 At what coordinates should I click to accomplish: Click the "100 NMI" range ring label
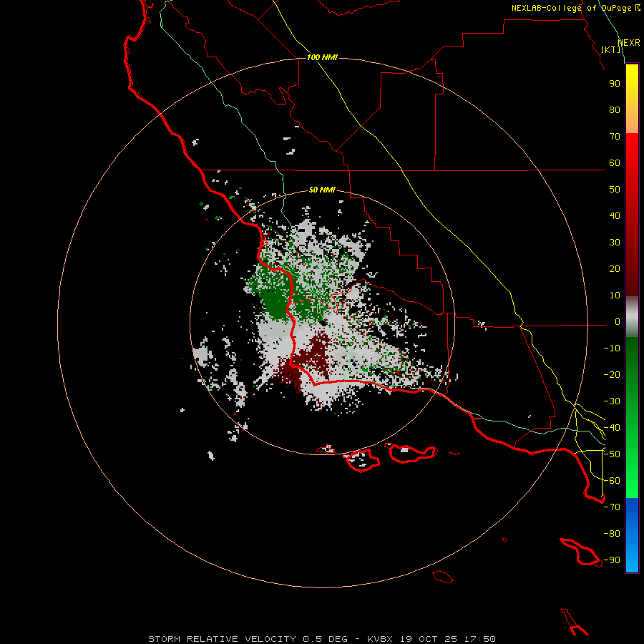tap(322, 57)
